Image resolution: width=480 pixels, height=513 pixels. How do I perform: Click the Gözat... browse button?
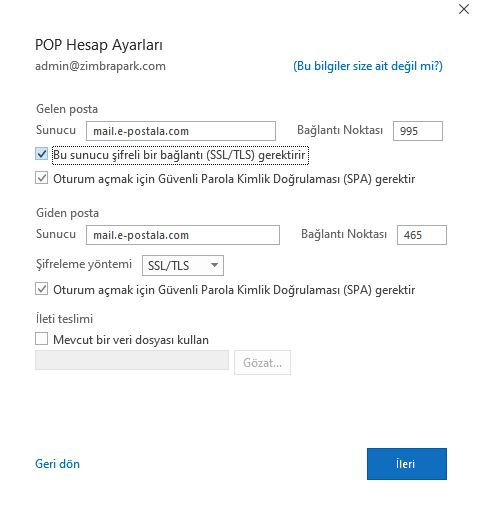(262, 363)
